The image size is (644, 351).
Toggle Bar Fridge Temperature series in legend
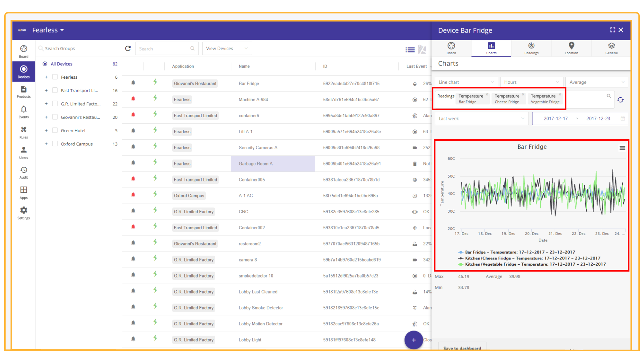[x=516, y=252]
